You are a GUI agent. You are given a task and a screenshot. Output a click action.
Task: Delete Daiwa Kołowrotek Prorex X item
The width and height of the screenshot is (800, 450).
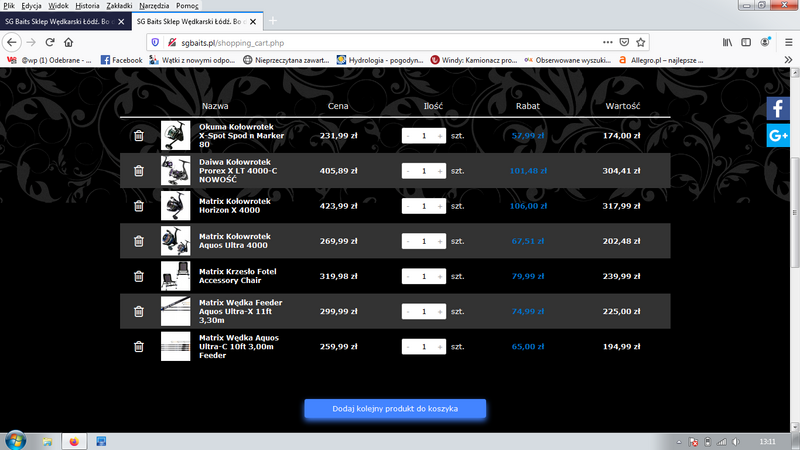[x=138, y=171]
